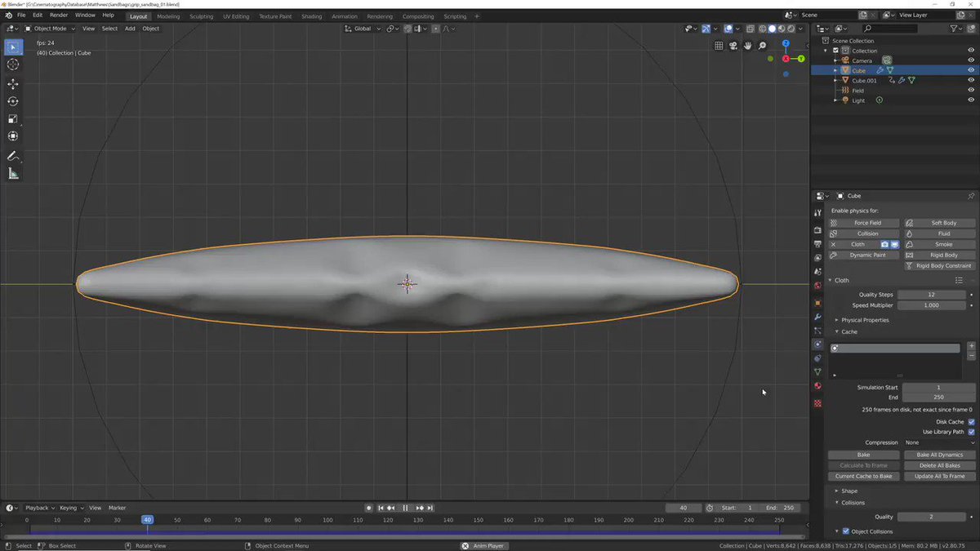Image resolution: width=980 pixels, height=551 pixels.
Task: Open the Playback dropdown in timeline
Action: tap(40, 508)
